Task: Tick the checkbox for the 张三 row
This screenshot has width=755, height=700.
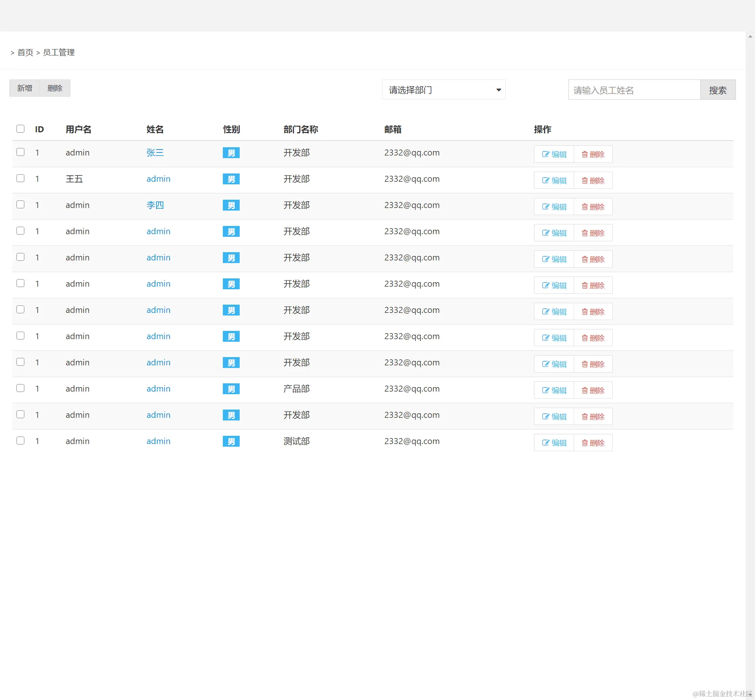Action: click(21, 152)
